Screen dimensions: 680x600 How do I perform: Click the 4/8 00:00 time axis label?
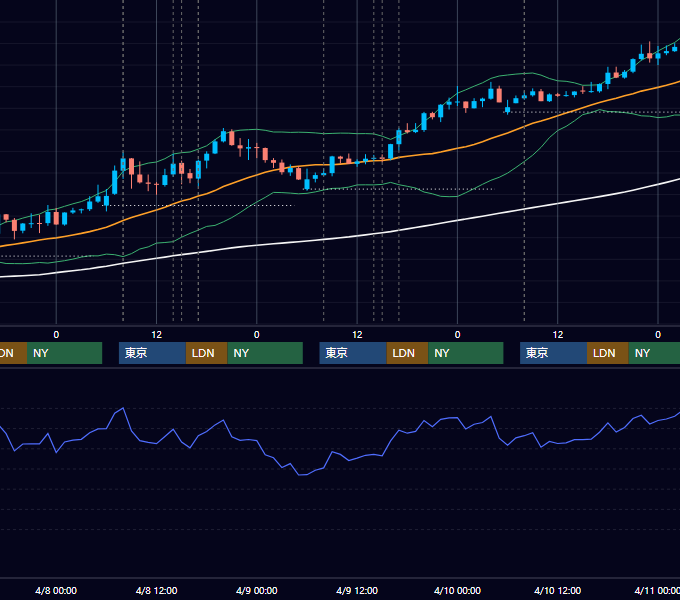tap(56, 590)
